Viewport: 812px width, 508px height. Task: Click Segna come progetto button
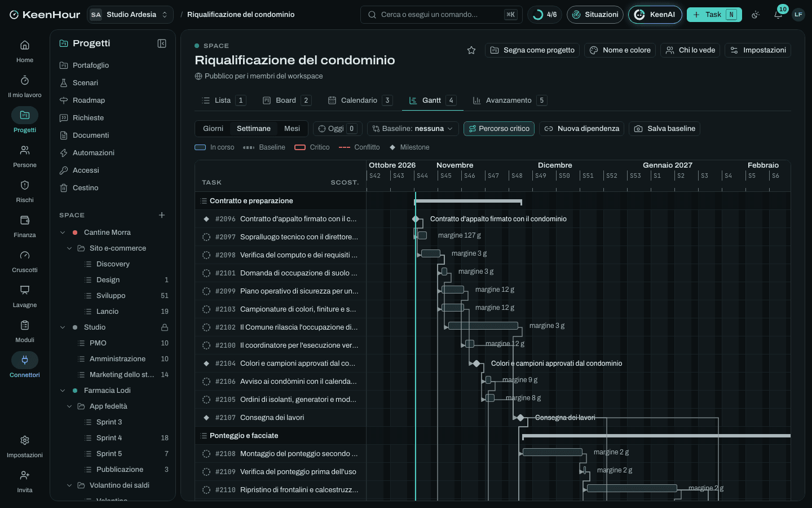coord(533,50)
